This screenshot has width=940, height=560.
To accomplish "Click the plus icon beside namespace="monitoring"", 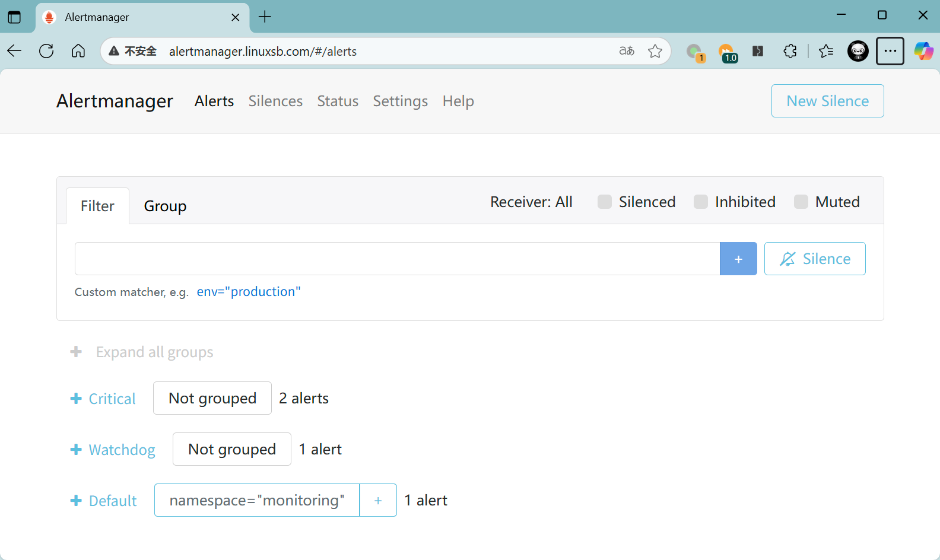I will [378, 501].
